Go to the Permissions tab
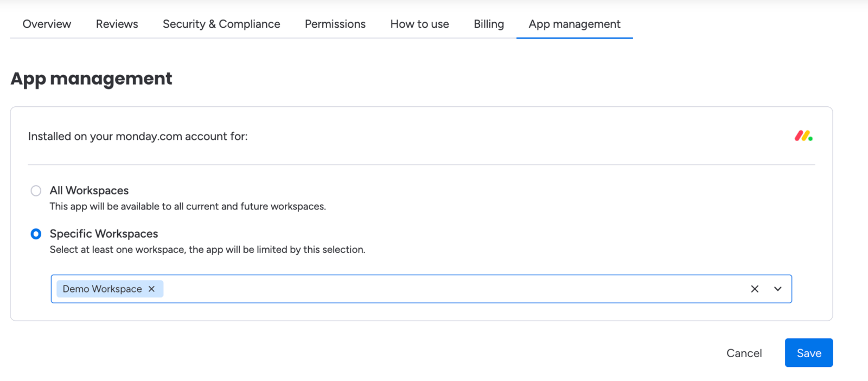868x381 pixels. point(335,24)
